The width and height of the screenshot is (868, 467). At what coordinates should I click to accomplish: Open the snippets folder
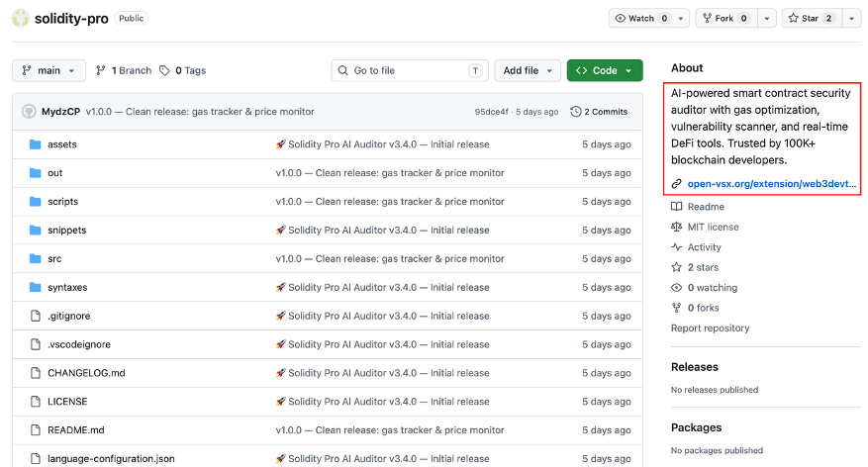(67, 230)
